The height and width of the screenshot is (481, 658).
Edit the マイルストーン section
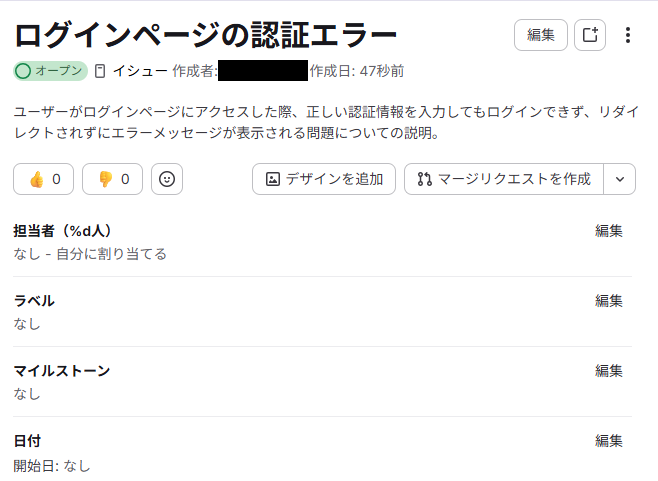pos(609,371)
